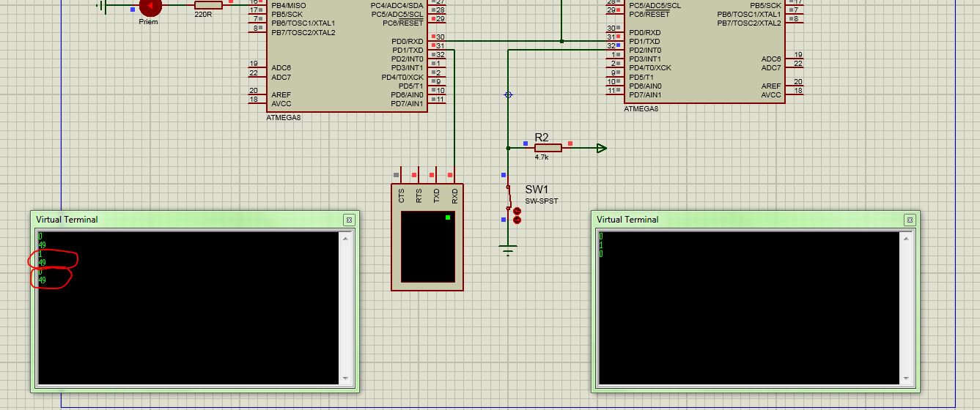Screen dimensions: 980x410
Task: Select the red Priem LED
Action: coord(150,7)
